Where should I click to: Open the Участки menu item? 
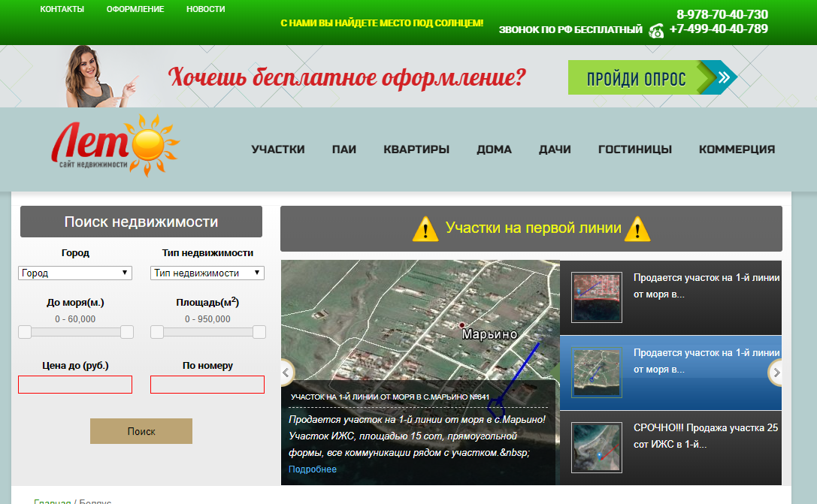click(278, 149)
